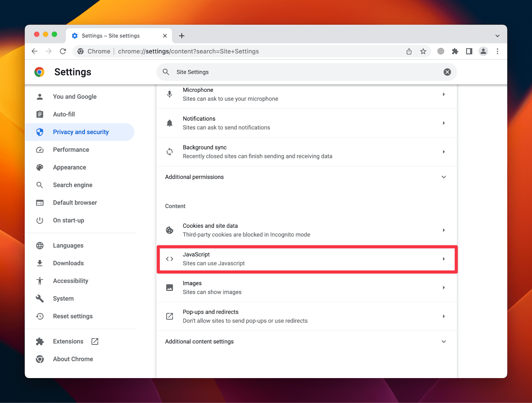Click the external link icon beside Extensions
Image resolution: width=532 pixels, height=403 pixels.
(95, 341)
